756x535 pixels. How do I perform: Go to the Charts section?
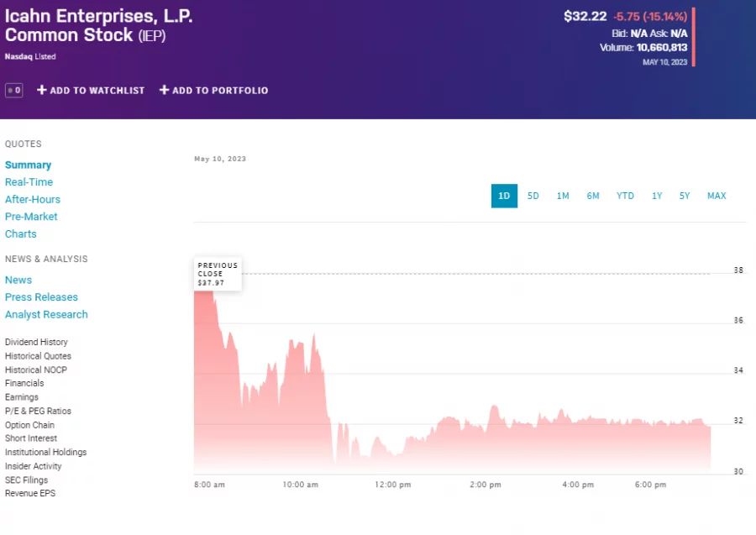[x=20, y=233]
